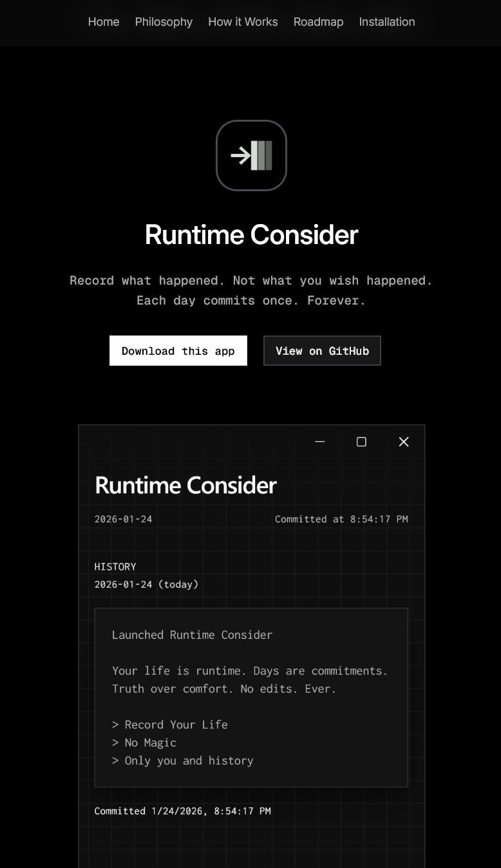
Task: Click the Runtime Consider title inside the preview window
Action: click(185, 485)
